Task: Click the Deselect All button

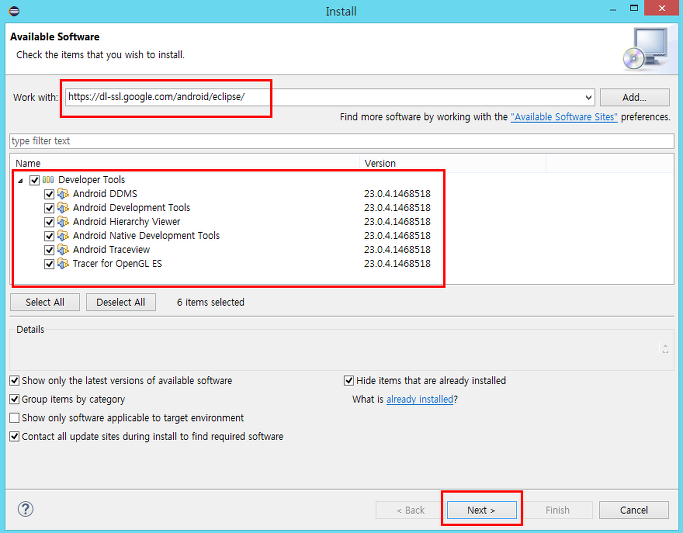Action: (121, 302)
